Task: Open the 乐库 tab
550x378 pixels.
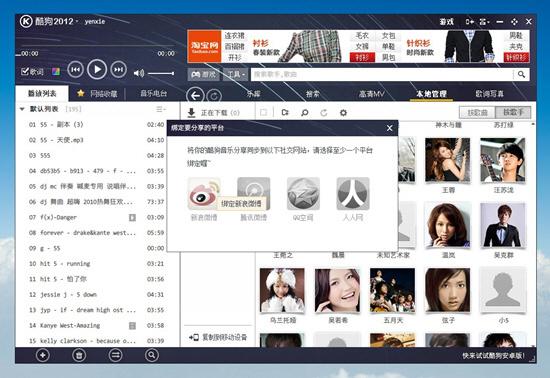Action: pos(253,94)
